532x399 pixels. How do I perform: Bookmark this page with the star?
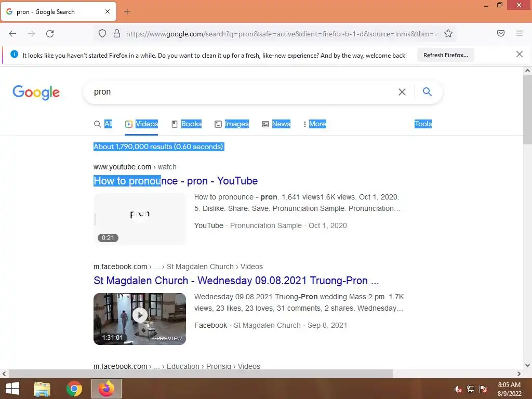(x=448, y=34)
